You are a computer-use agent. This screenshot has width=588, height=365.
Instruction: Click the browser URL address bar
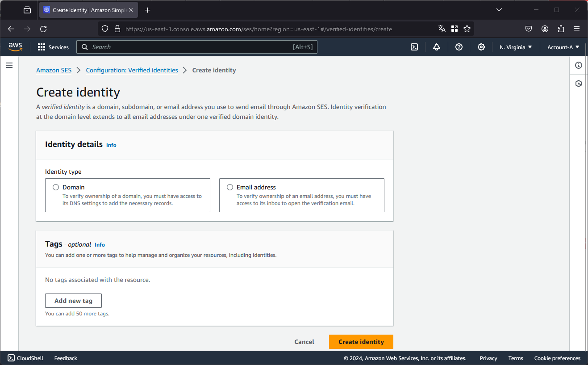tap(259, 29)
